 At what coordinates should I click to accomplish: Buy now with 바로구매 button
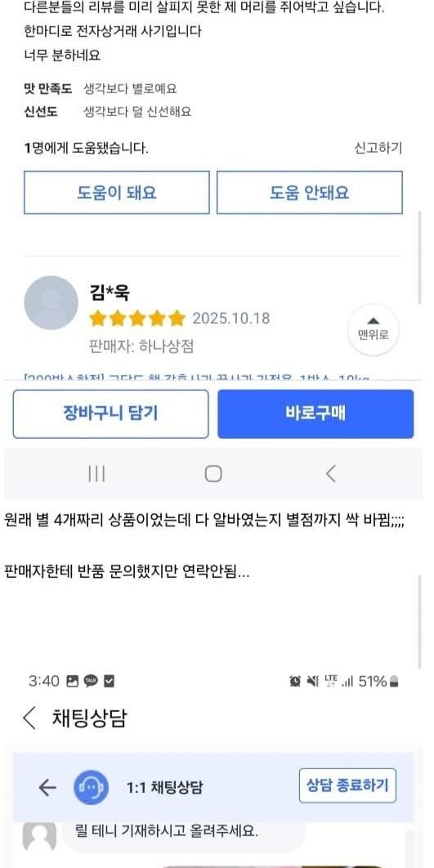[315, 414]
